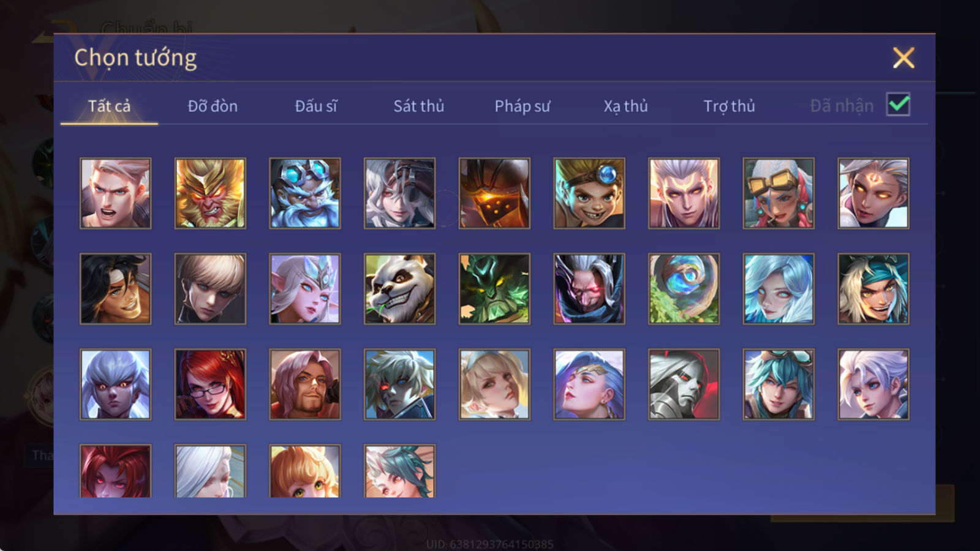
Task: Open the Trợ thủ tab
Action: (x=729, y=106)
